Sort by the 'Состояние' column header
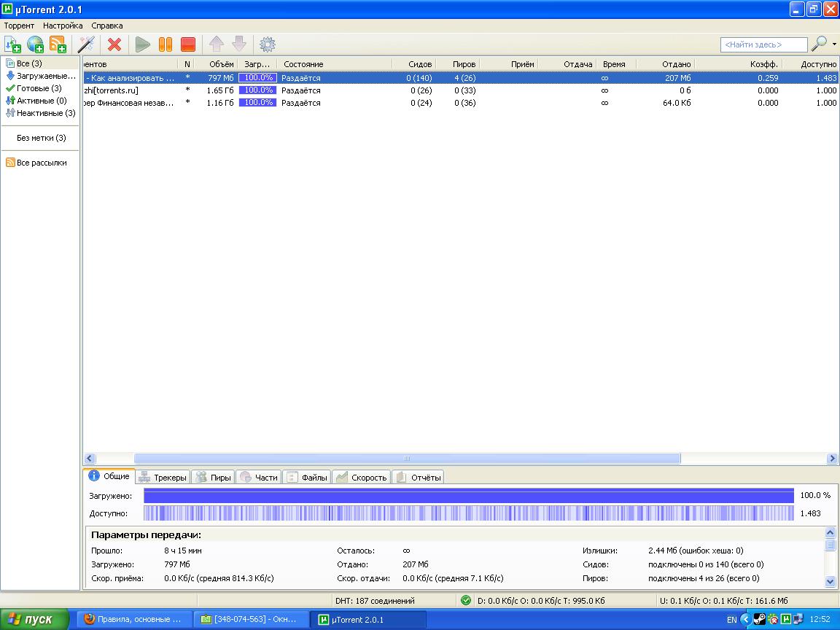Image resolution: width=840 pixels, height=630 pixels. 335,64
